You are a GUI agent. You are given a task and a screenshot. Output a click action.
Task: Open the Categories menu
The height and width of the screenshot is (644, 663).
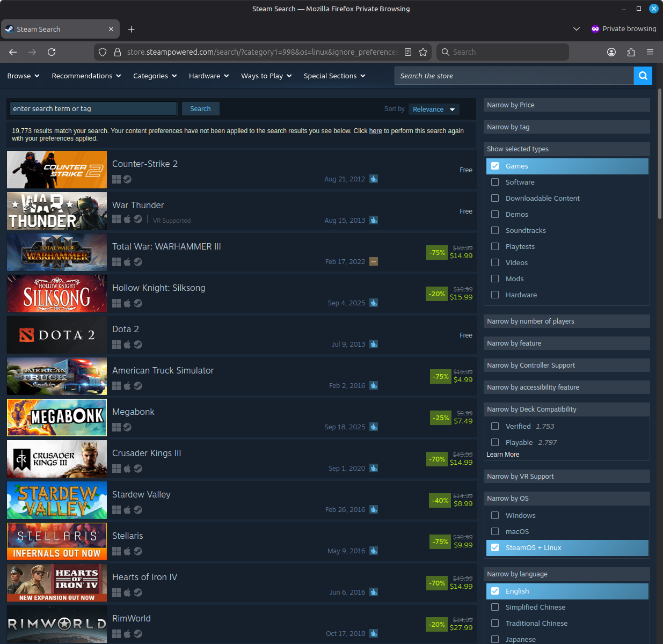(155, 76)
